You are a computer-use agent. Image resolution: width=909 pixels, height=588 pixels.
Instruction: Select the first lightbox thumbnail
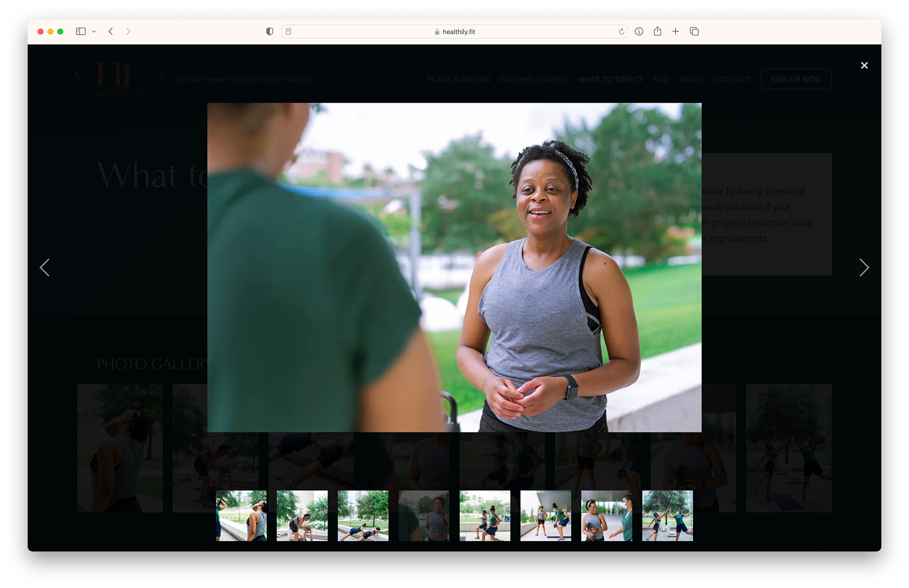coord(241,516)
